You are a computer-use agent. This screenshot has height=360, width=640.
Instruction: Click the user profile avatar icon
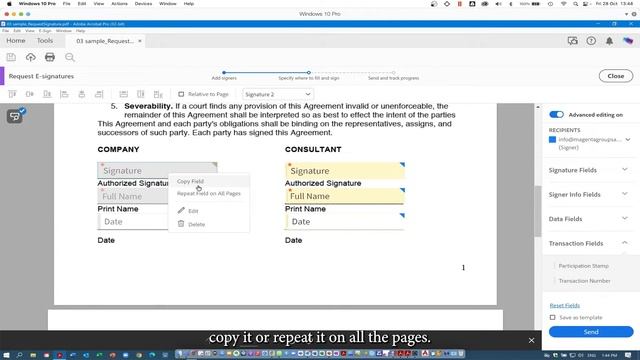coord(628,41)
